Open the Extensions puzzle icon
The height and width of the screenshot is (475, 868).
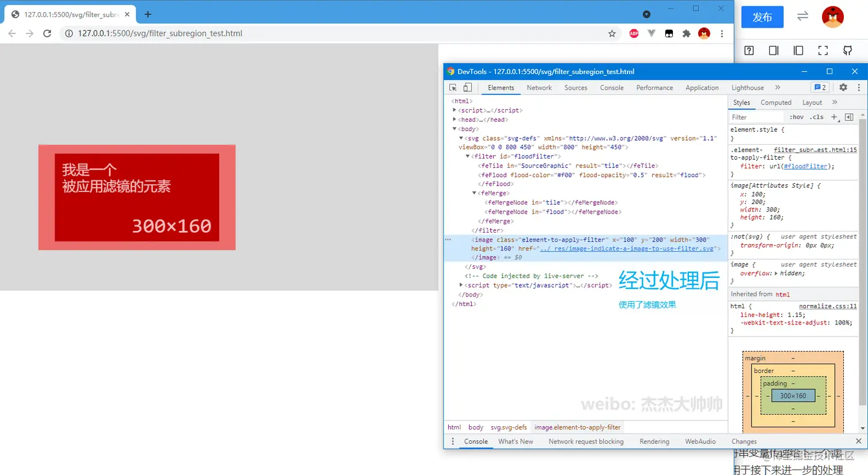coord(686,33)
